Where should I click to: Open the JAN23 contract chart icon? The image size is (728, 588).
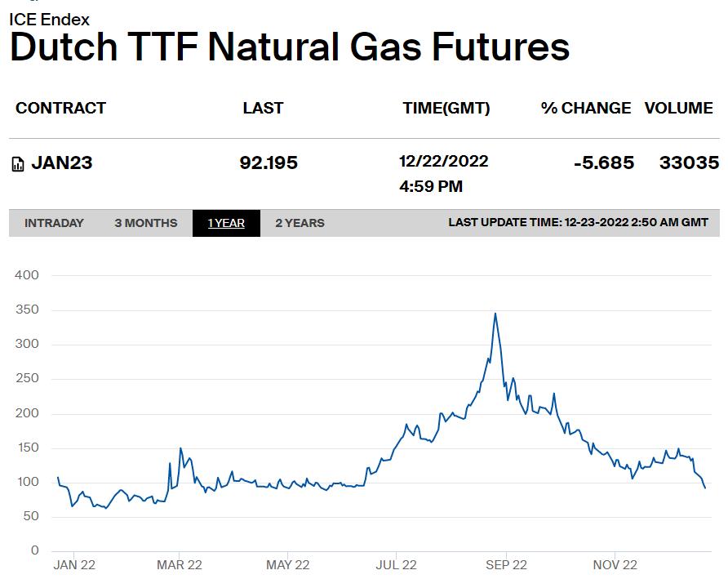tap(18, 164)
